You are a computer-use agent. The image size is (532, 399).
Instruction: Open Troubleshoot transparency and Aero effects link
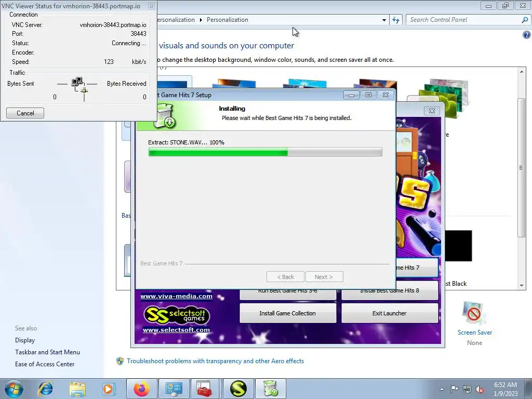[x=215, y=361]
